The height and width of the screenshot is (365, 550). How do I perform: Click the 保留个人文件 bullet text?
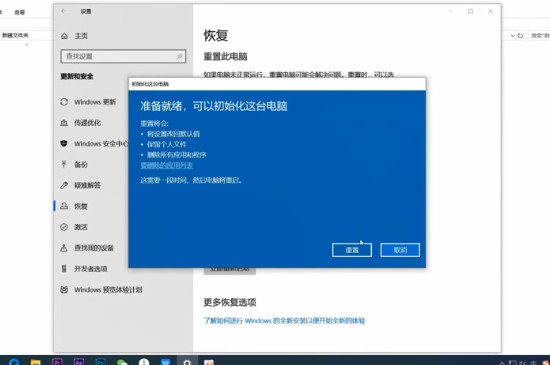click(x=167, y=144)
